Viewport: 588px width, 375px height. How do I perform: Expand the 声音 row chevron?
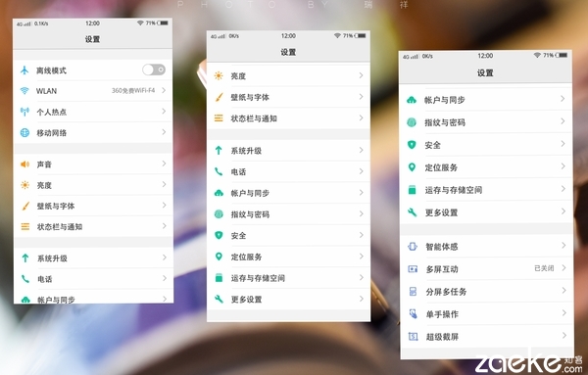pyautogui.click(x=164, y=164)
